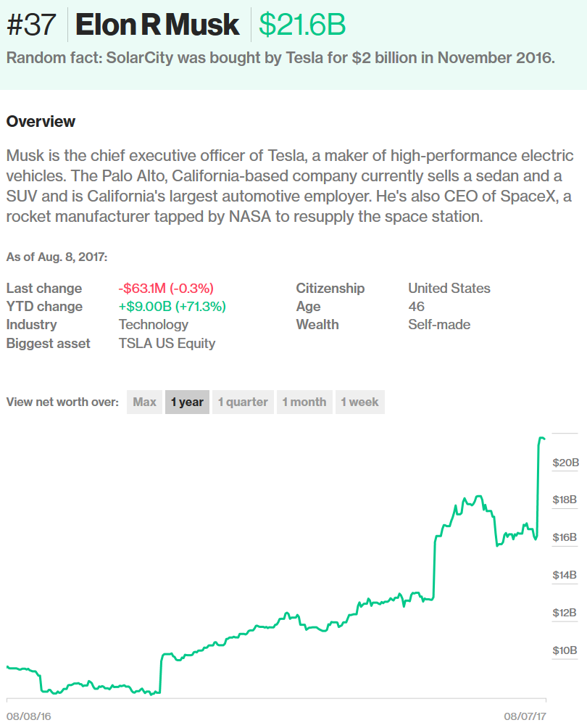
Task: Click the Self-made wealth value
Action: click(x=439, y=324)
